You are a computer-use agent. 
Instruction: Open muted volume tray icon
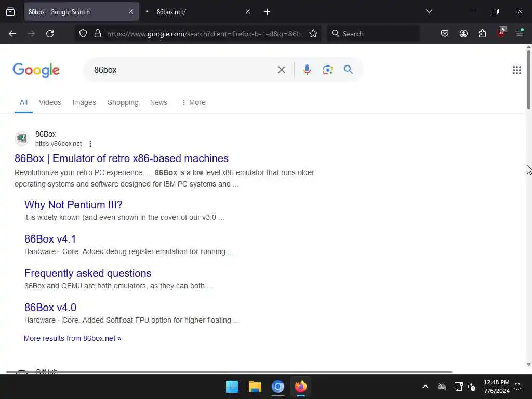[472, 387]
